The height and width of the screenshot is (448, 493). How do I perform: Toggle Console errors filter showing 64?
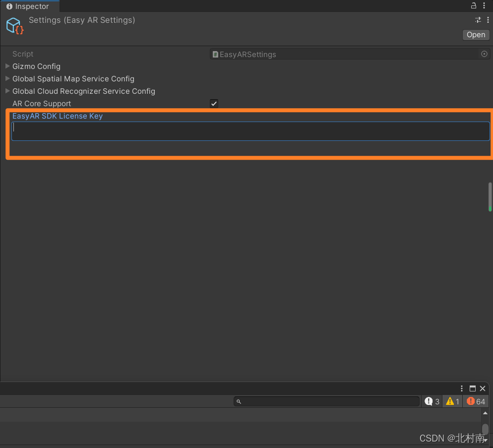tap(476, 401)
